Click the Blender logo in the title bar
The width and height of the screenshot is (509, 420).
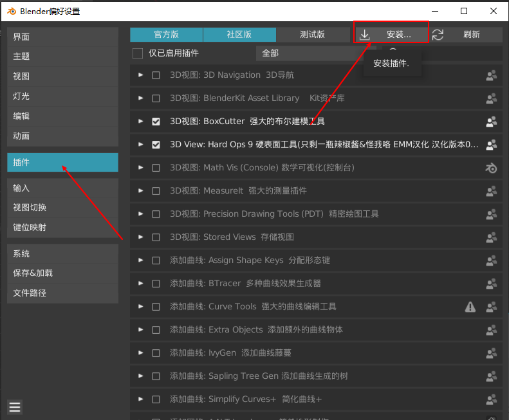click(x=12, y=12)
